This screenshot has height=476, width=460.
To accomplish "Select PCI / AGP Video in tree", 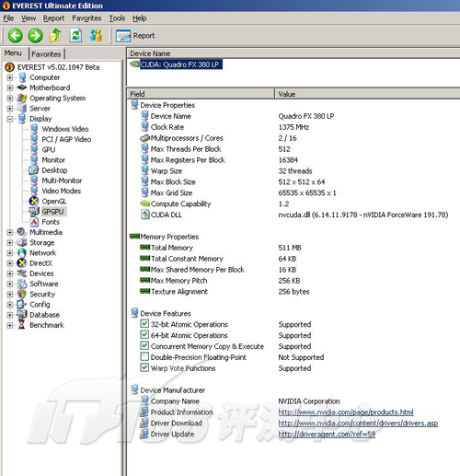I will [66, 139].
